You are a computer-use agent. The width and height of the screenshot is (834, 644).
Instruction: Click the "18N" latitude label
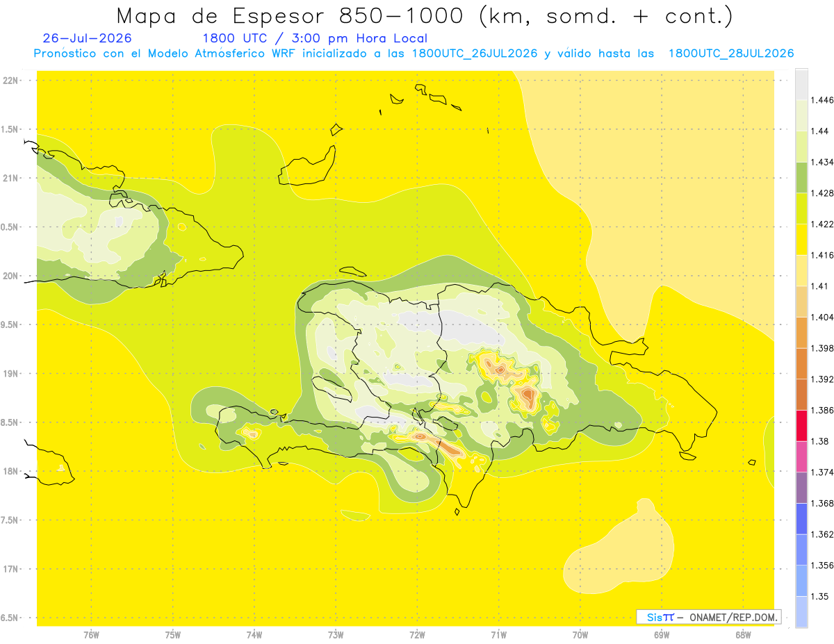[12, 472]
